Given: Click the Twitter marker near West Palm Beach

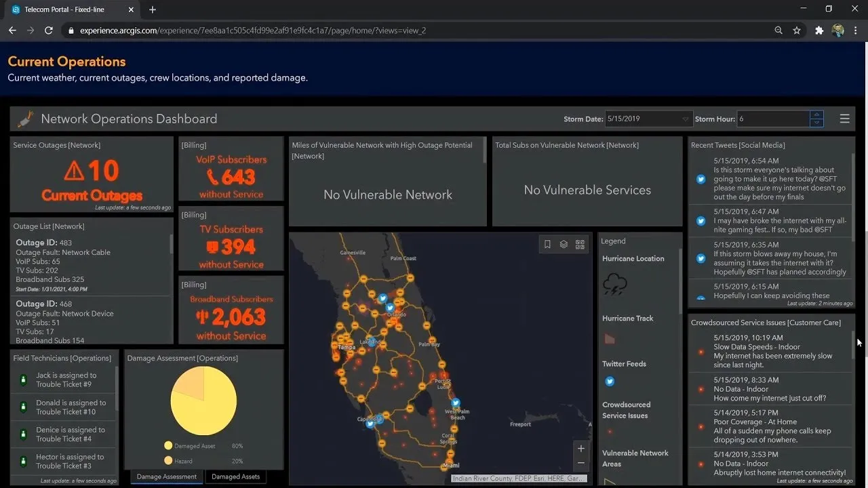Looking at the screenshot, I should 456,403.
